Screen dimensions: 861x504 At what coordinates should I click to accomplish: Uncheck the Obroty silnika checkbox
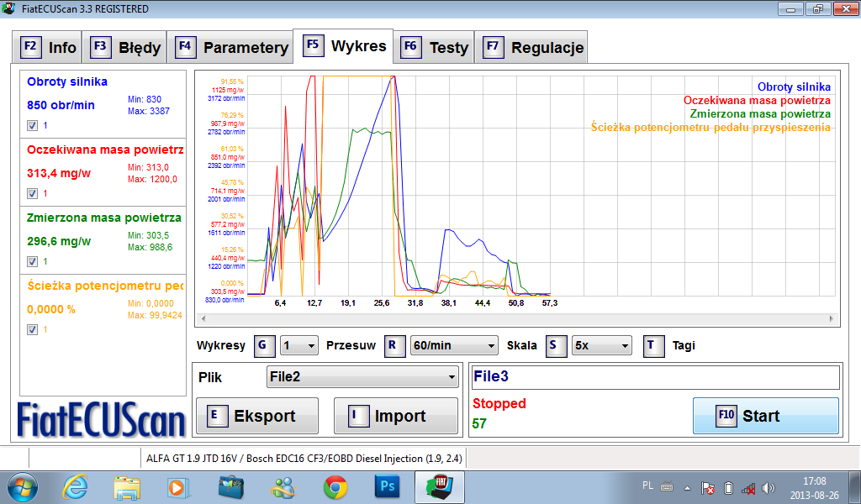tap(32, 125)
